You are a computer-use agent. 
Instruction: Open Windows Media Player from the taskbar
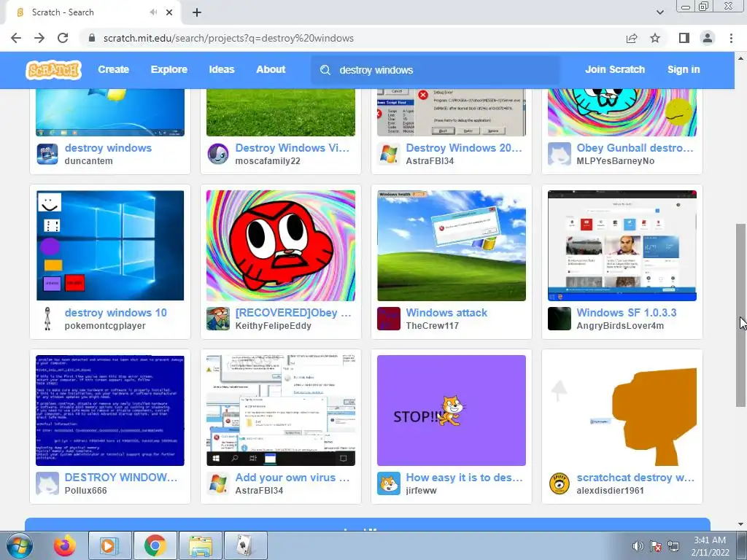(x=109, y=545)
